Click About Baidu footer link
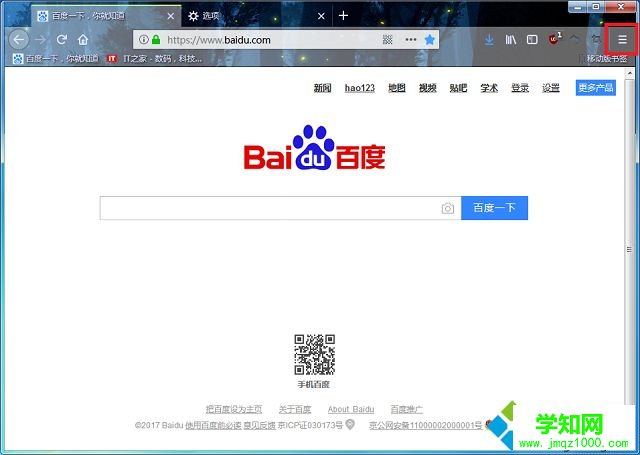Image resolution: width=640 pixels, height=455 pixels. pos(351,409)
